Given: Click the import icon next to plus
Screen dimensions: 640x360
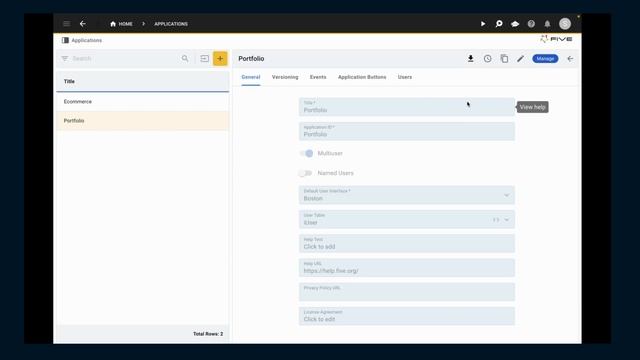Looking at the screenshot, I should (204, 58).
